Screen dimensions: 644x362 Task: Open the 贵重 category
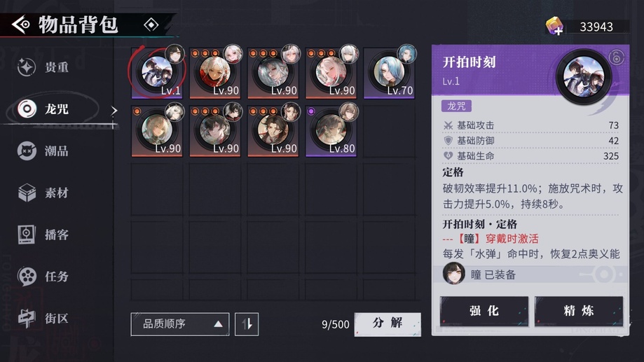(43, 67)
